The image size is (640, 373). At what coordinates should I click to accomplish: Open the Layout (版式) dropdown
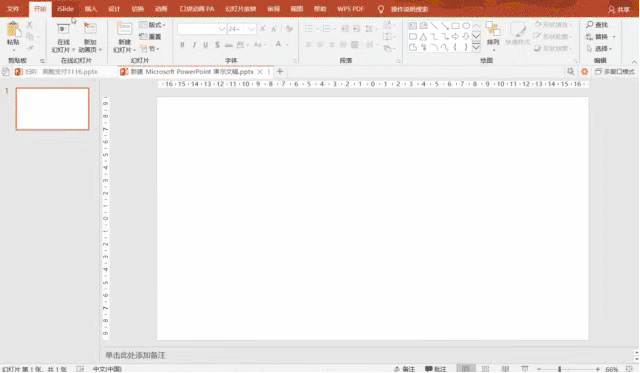pyautogui.click(x=152, y=25)
